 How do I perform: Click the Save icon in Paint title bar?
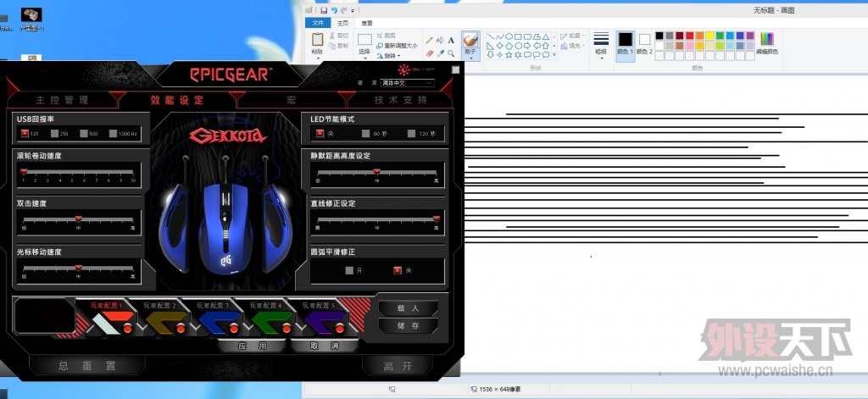tap(323, 10)
